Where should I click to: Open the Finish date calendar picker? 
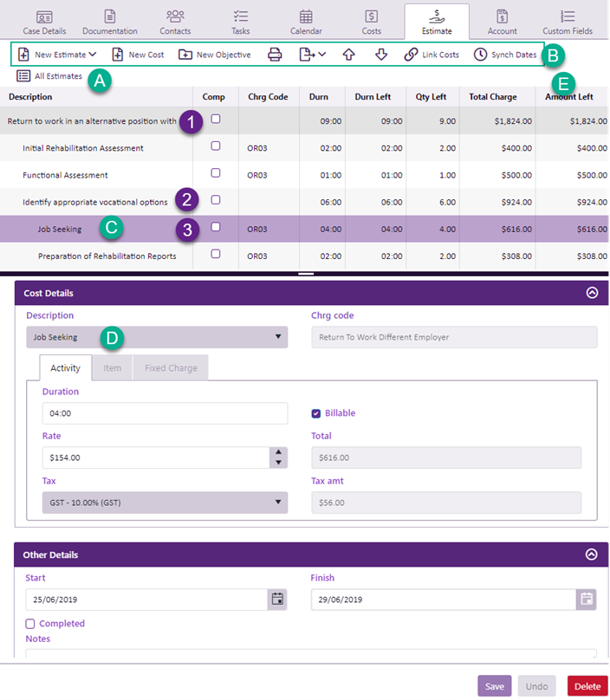pyautogui.click(x=586, y=599)
